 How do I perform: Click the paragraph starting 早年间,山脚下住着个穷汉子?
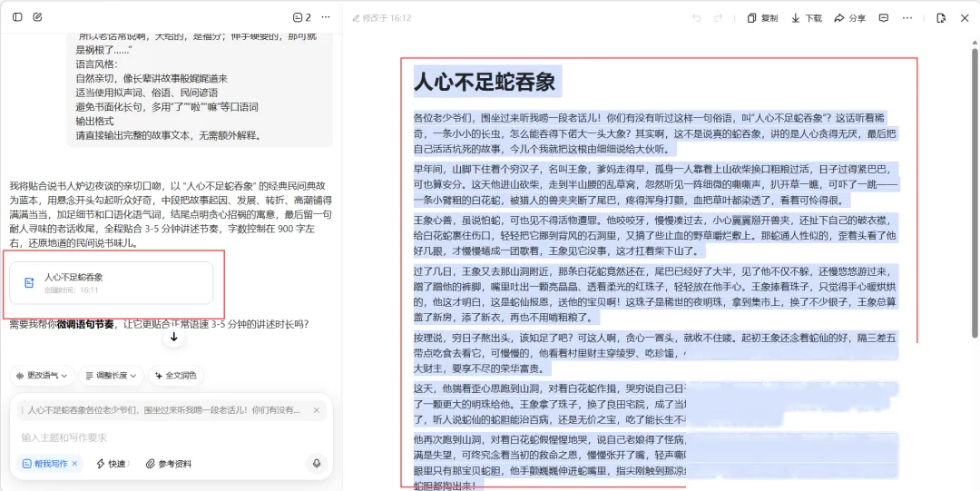click(x=656, y=185)
